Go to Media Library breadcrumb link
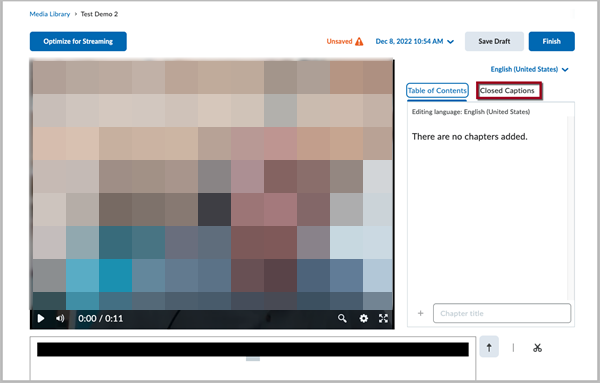 tap(50, 14)
